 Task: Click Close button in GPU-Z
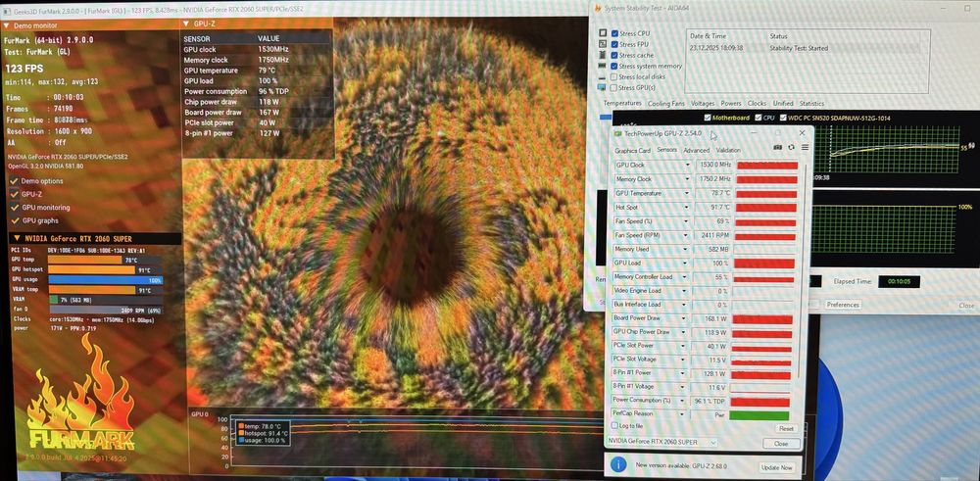pos(781,444)
